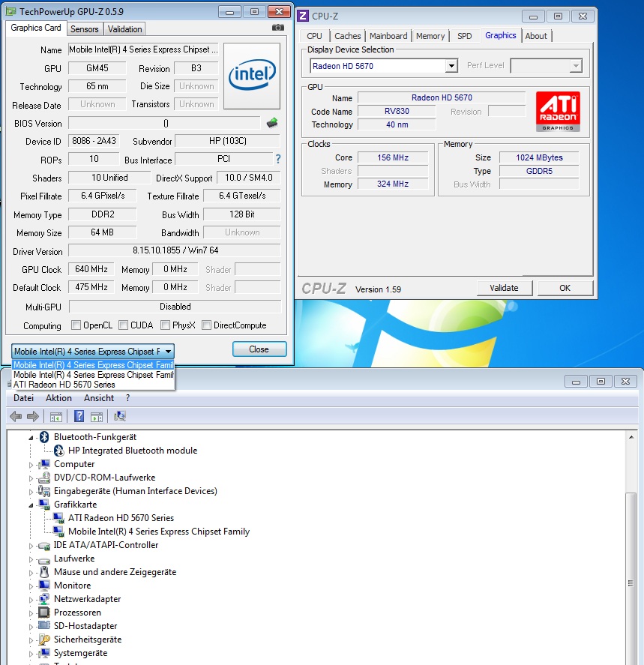Open the Perf Level dropdown in CPU-Z
644x665 pixels.
click(546, 66)
